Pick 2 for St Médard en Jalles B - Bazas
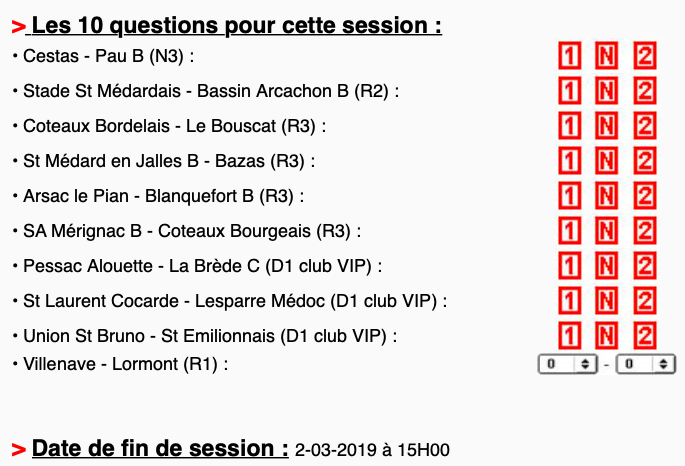This screenshot has height=466, width=685. tap(645, 161)
